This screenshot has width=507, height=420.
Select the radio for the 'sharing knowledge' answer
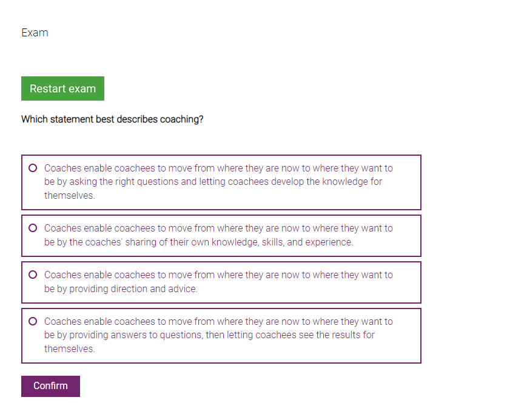(x=32, y=228)
